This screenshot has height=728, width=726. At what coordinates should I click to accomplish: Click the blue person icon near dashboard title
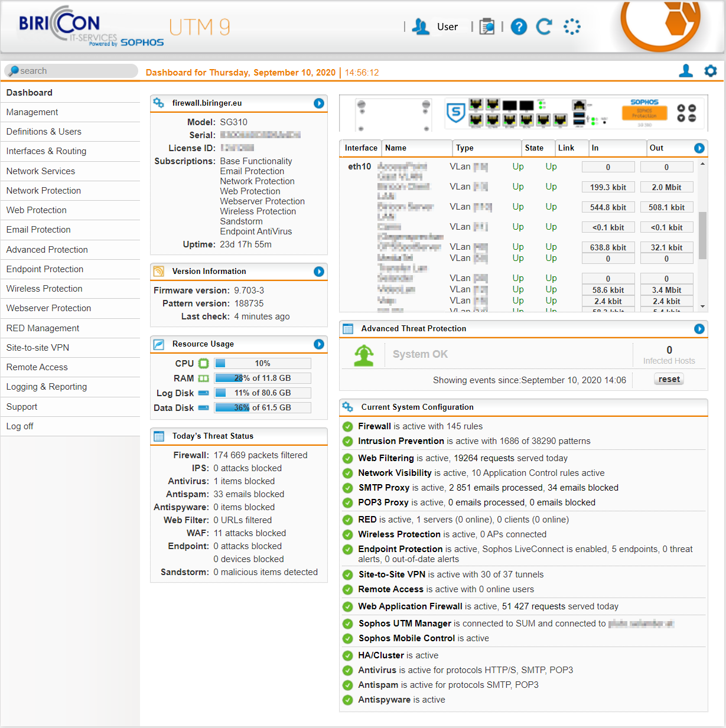point(686,71)
